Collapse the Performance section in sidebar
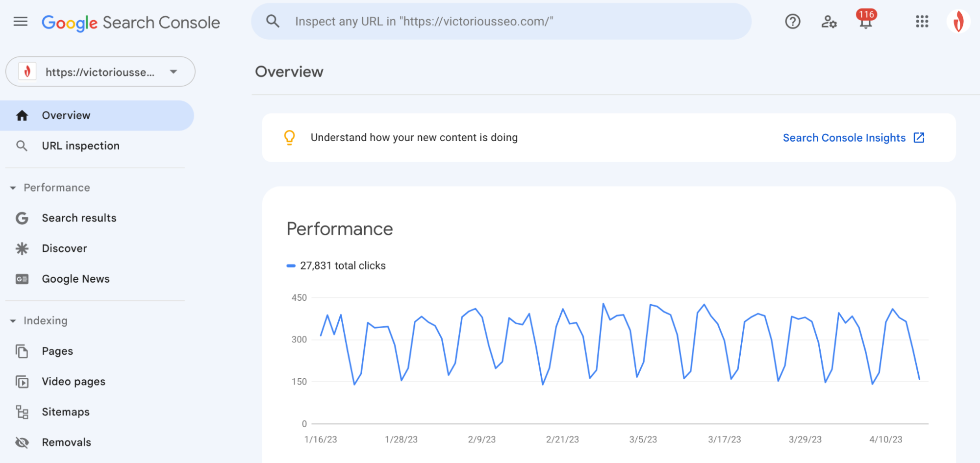The width and height of the screenshot is (980, 463). tap(12, 188)
